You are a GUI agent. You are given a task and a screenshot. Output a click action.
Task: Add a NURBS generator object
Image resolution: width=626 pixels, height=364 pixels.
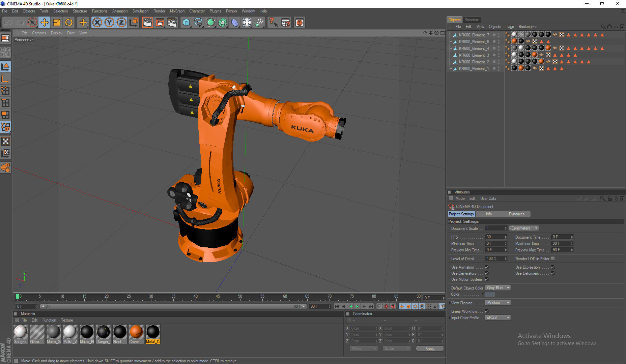(210, 23)
